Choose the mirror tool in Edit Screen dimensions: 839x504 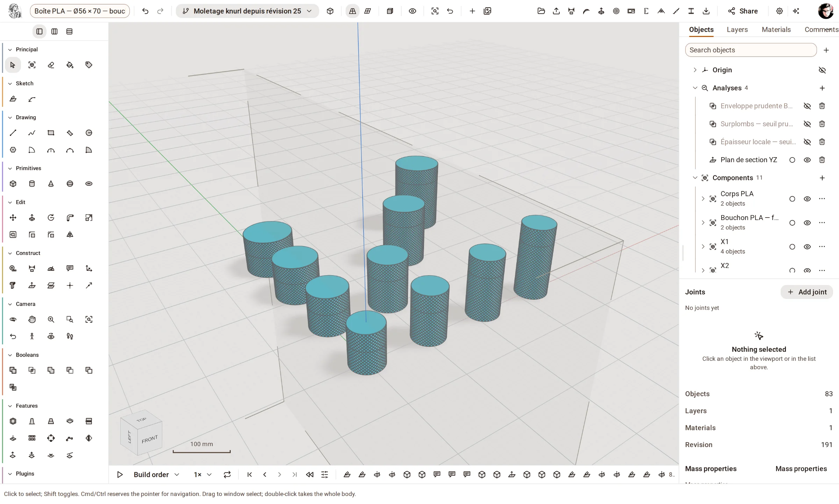[70, 235]
